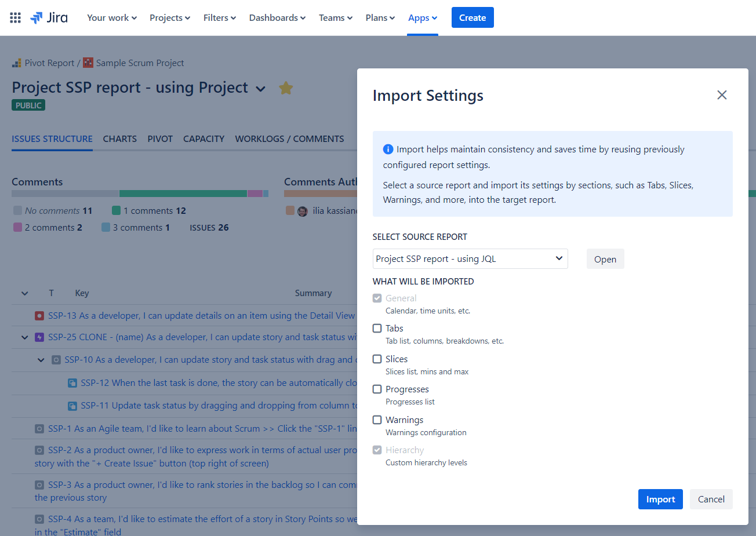Click the Sample Scrum Project avatar icon
756x536 pixels.
[x=88, y=63]
